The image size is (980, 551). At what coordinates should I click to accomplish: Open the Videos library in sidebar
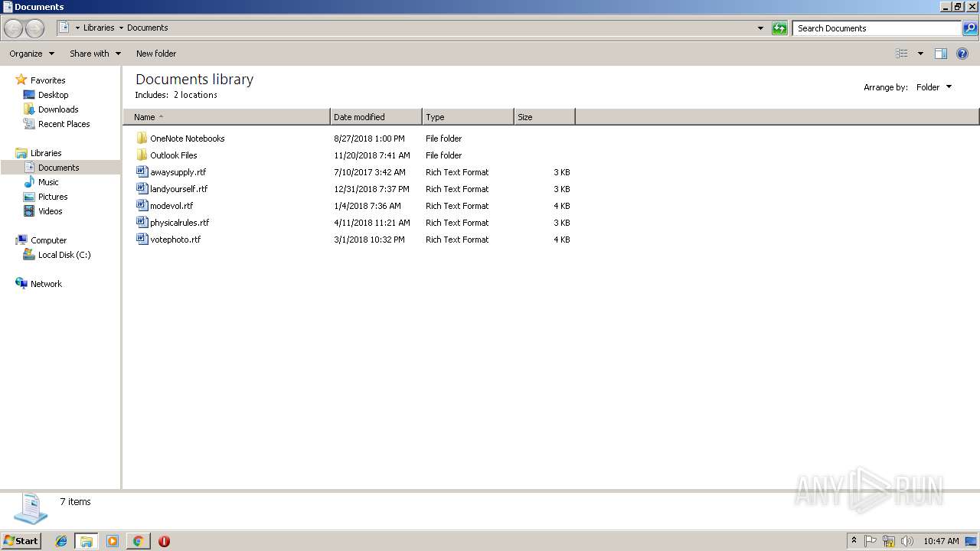point(51,211)
